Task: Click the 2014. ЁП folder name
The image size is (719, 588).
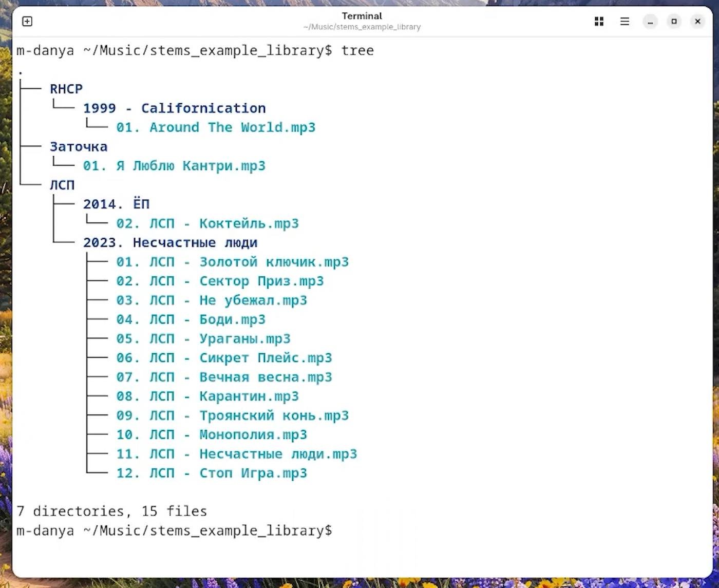Action: [116, 204]
